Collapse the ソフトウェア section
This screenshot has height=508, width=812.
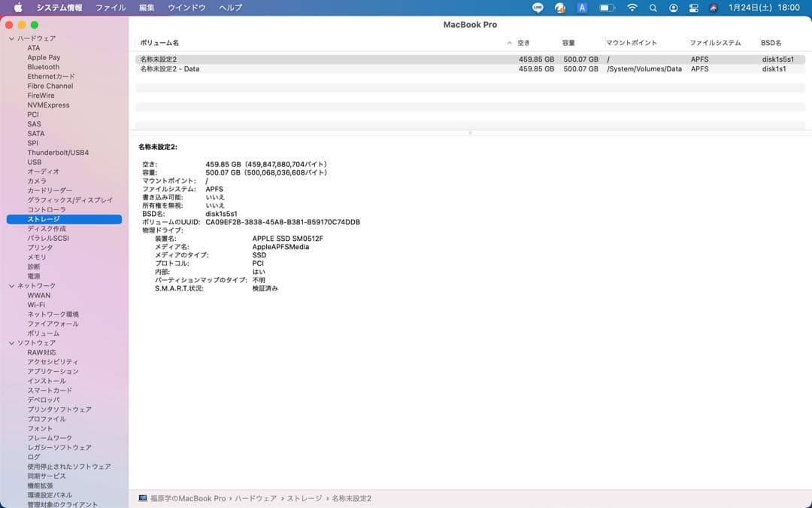(x=12, y=342)
